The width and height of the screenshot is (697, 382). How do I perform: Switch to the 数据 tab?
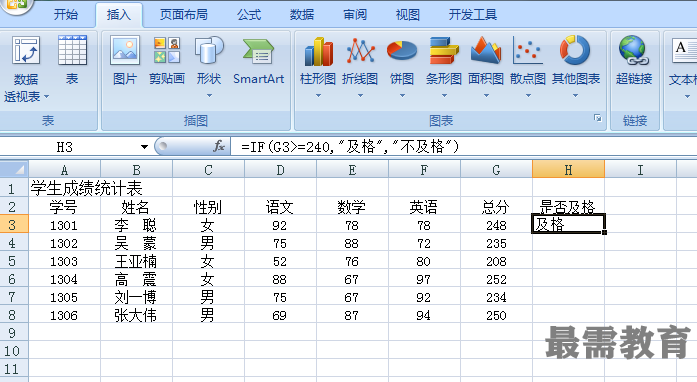pyautogui.click(x=302, y=15)
